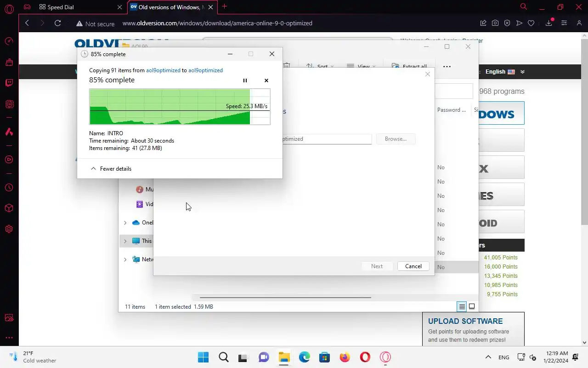Open the Sort dropdown in File Explorer

(320, 66)
